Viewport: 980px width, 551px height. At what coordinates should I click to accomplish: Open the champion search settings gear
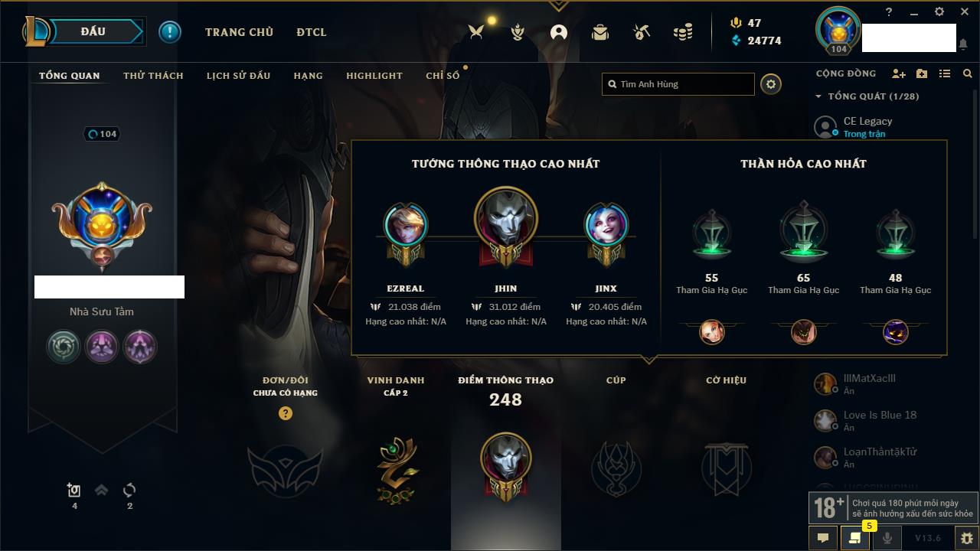pyautogui.click(x=771, y=84)
